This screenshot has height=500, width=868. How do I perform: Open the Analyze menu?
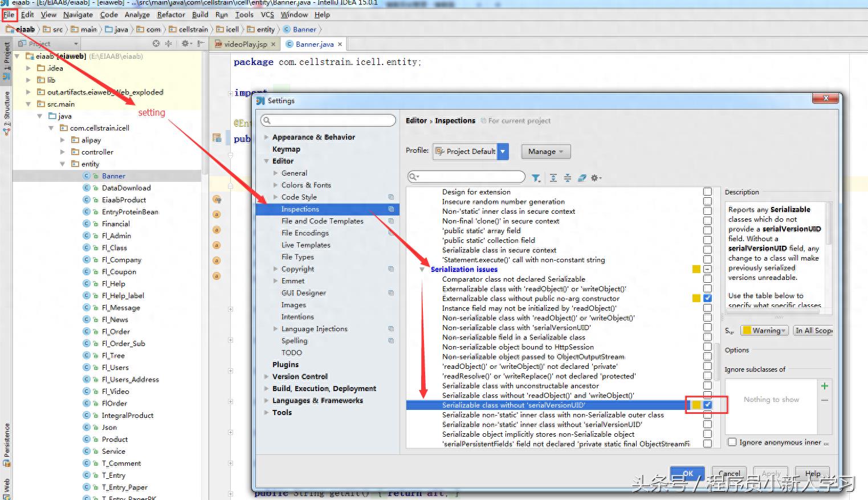pyautogui.click(x=137, y=15)
